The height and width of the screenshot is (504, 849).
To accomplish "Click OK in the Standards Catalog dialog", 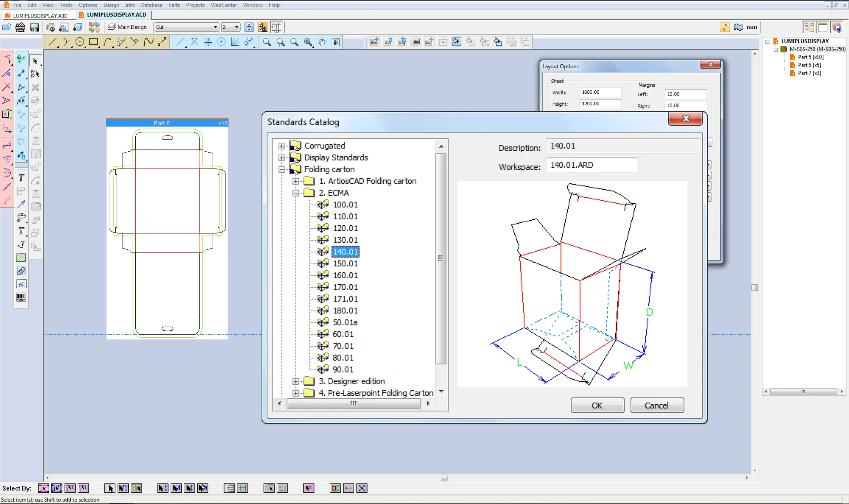I will tap(597, 405).
